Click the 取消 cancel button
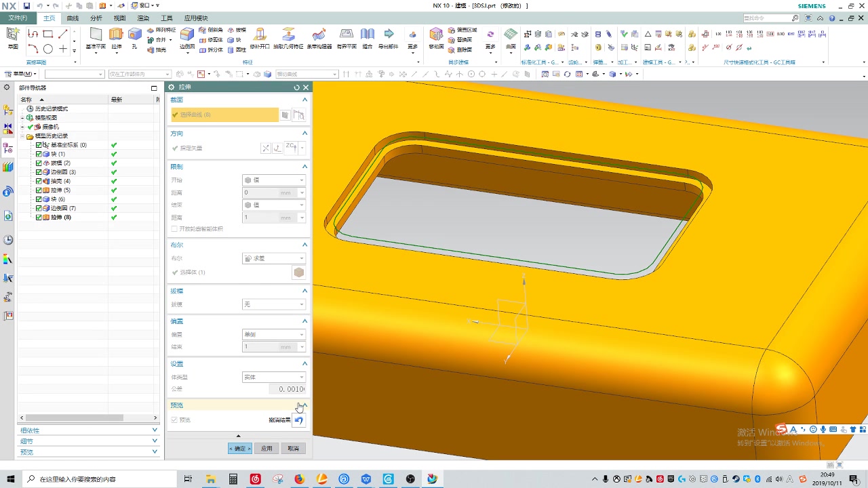 point(293,448)
